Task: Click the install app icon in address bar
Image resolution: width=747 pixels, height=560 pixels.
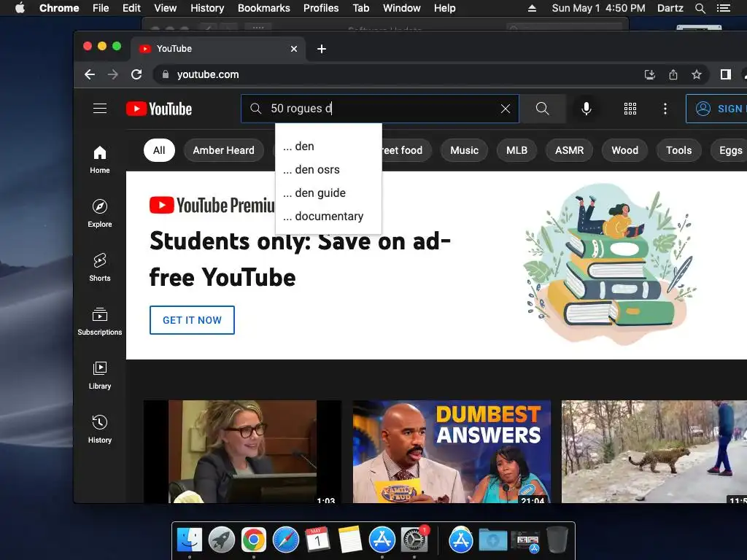Action: tap(650, 74)
